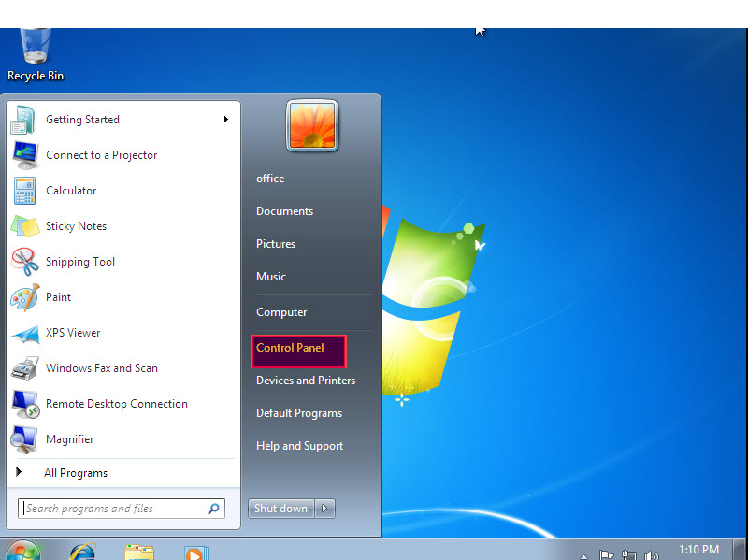Open Devices and Printers
Image resolution: width=748 pixels, height=560 pixels.
point(306,381)
